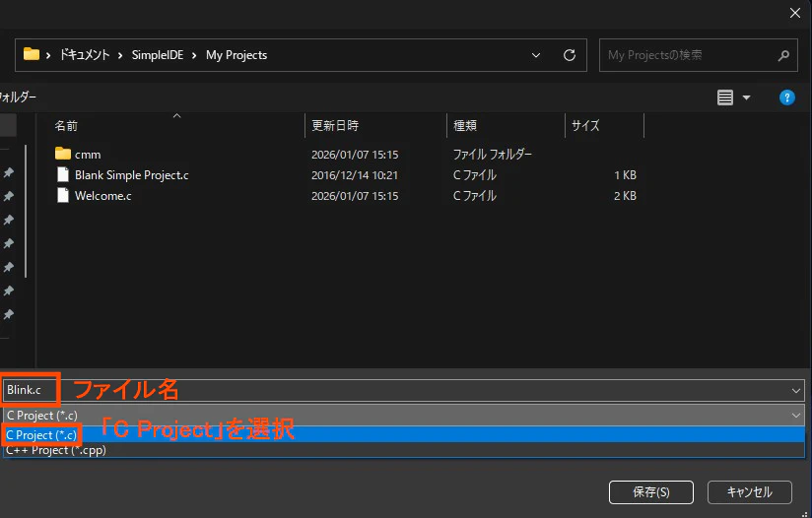Screen dimensions: 812x518
Task: Click the キャンセル button
Action: click(749, 492)
